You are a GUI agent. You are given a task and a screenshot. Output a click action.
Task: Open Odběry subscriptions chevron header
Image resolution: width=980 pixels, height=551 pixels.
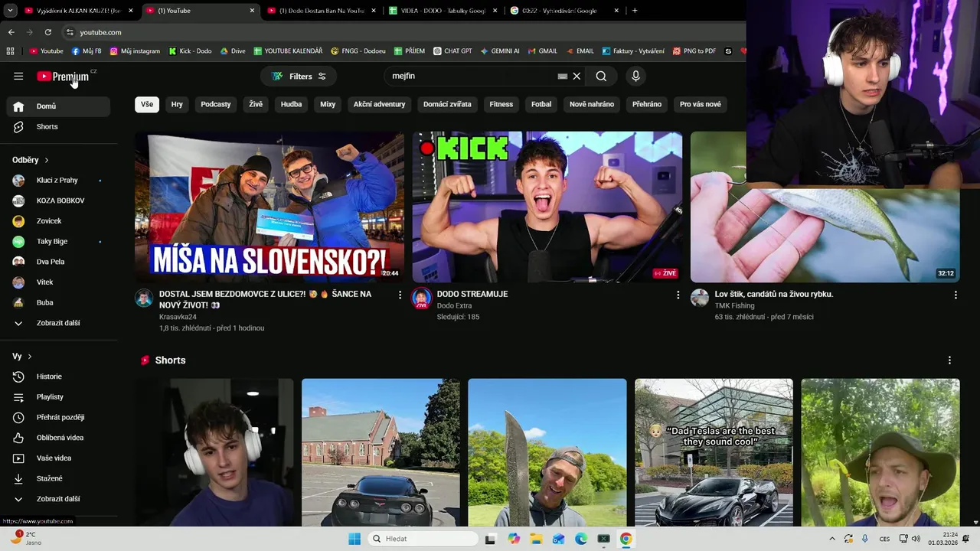[x=31, y=160]
